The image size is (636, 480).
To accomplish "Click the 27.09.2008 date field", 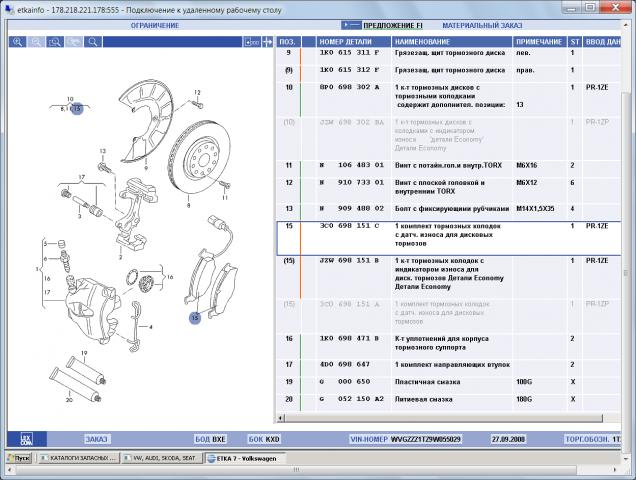I will coord(508,439).
